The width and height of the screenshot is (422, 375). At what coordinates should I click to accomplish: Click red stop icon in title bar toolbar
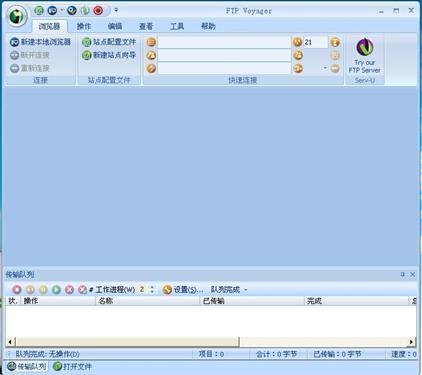click(98, 11)
